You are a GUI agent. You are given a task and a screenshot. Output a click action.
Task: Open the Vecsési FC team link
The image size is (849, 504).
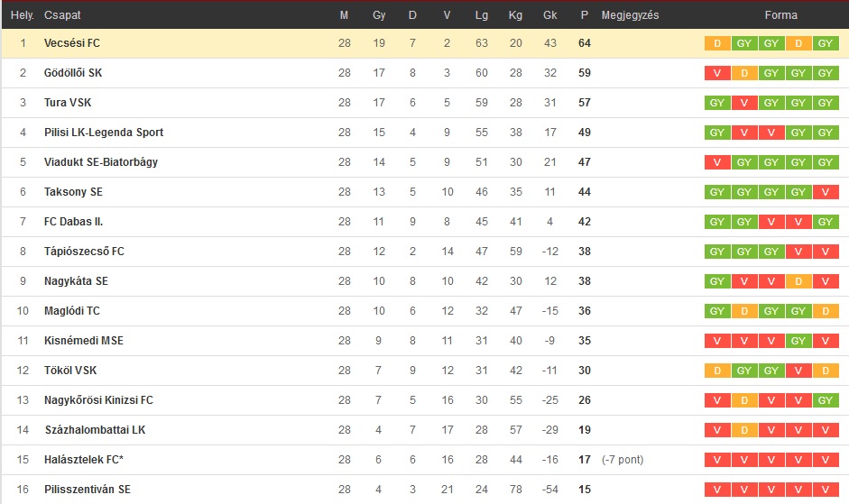pos(72,43)
